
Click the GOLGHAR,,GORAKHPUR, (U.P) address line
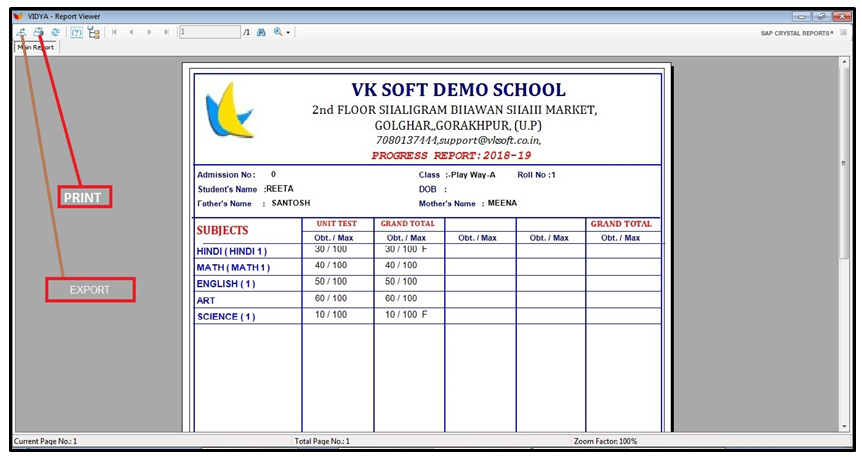click(458, 125)
